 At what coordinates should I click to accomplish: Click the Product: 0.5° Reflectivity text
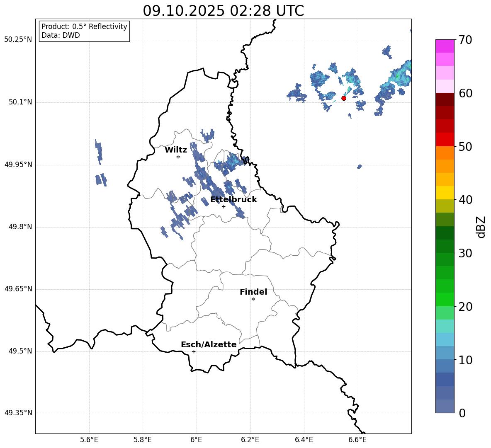[84, 27]
